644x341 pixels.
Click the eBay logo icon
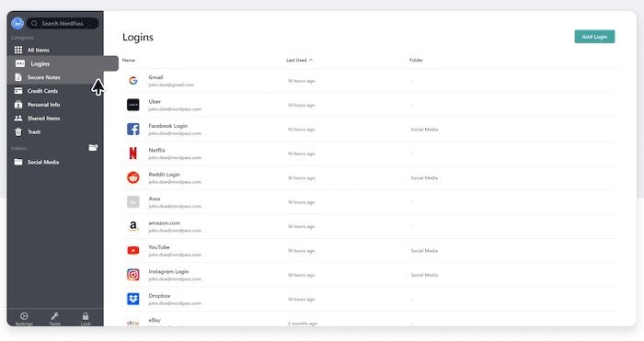coord(133,323)
